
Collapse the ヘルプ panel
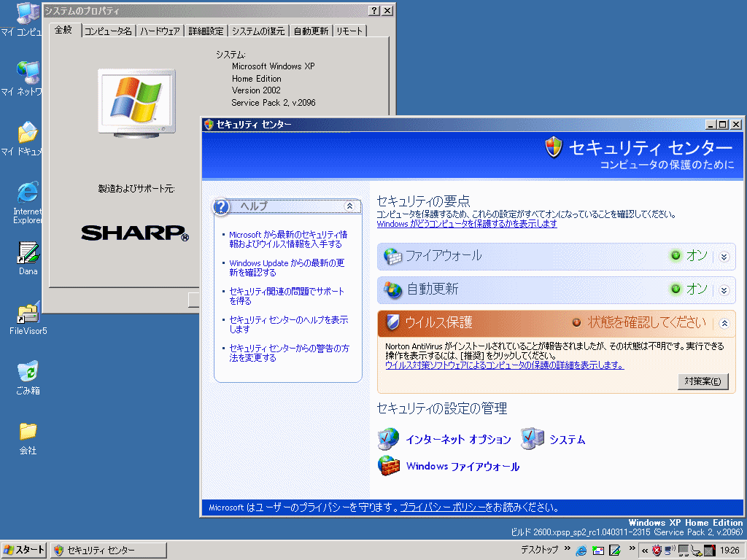click(x=349, y=206)
